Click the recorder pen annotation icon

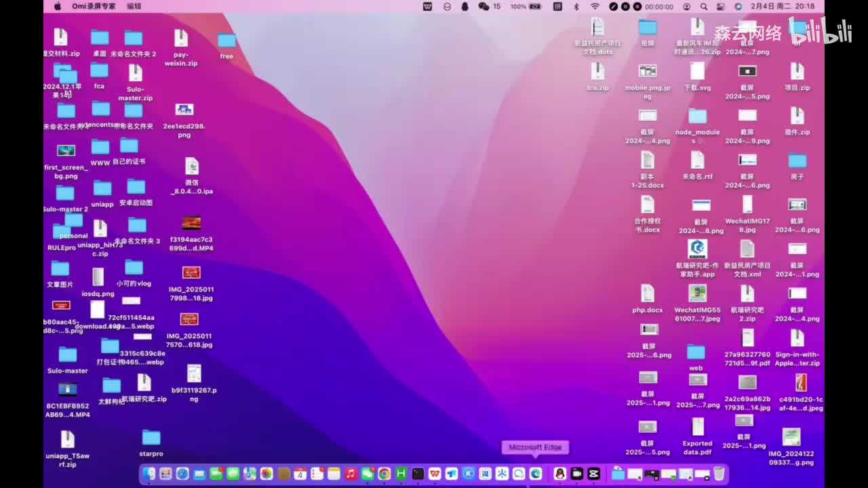pyautogui.click(x=613, y=6)
